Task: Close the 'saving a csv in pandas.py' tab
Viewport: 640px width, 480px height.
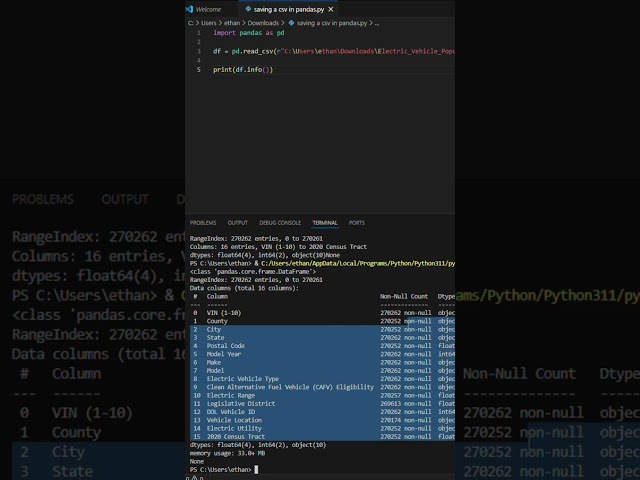Action: coord(331,9)
